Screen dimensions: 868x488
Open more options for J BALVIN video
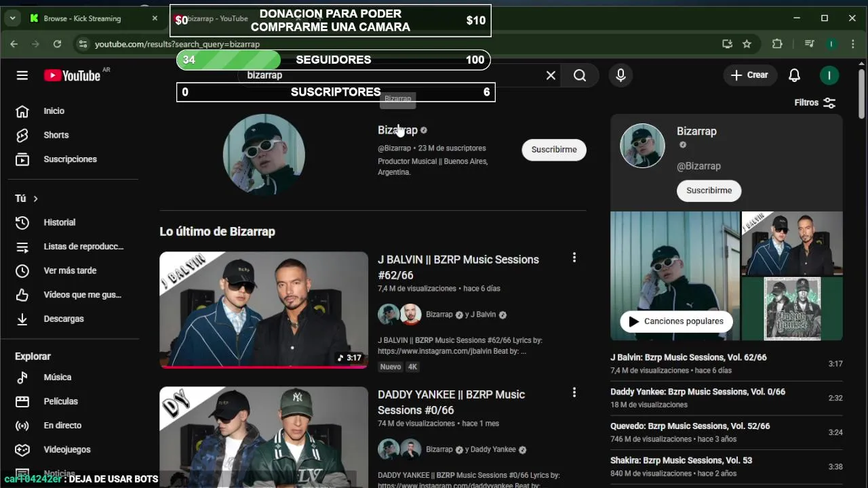(x=574, y=258)
